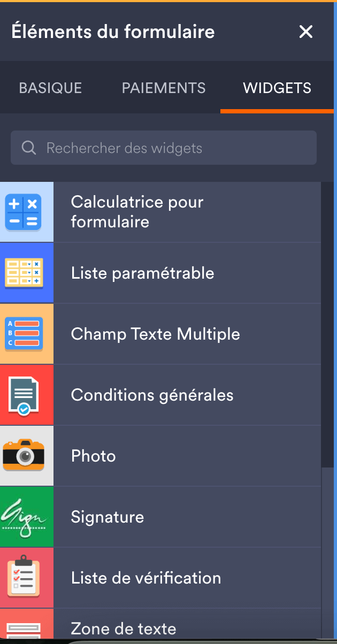The image size is (337, 644).
Task: Switch to the Basique tab
Action: (x=50, y=88)
